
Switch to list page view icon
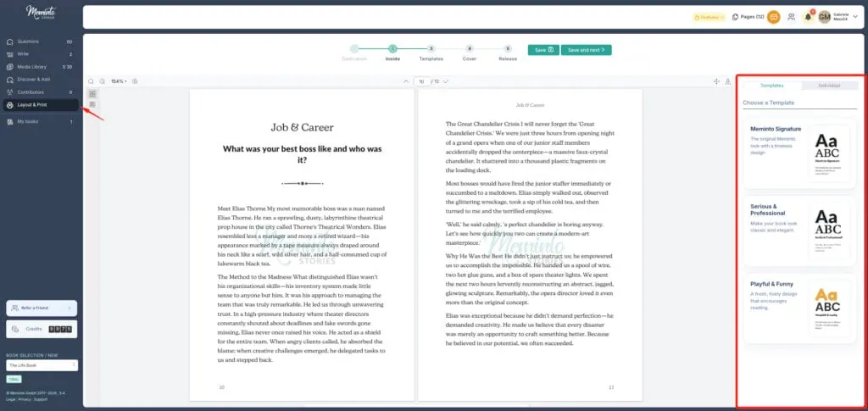coord(92,104)
